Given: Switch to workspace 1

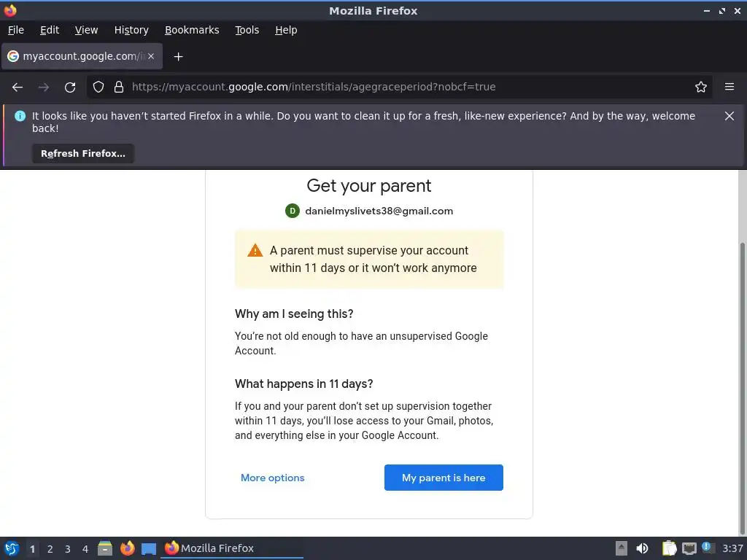Looking at the screenshot, I should (x=32, y=549).
